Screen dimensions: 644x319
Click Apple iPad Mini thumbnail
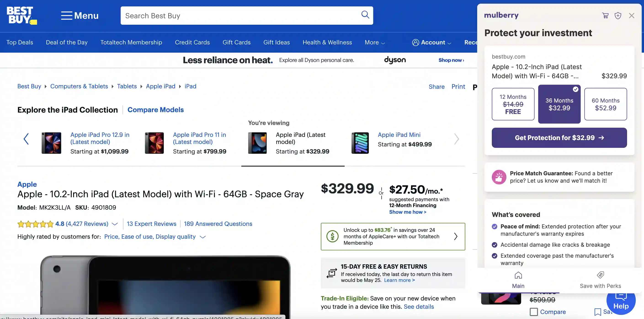tap(360, 143)
